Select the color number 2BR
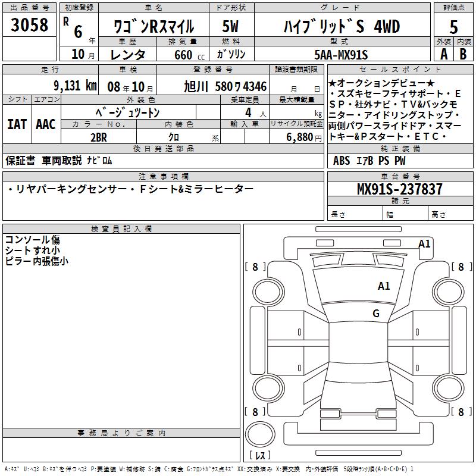 click(99, 137)
